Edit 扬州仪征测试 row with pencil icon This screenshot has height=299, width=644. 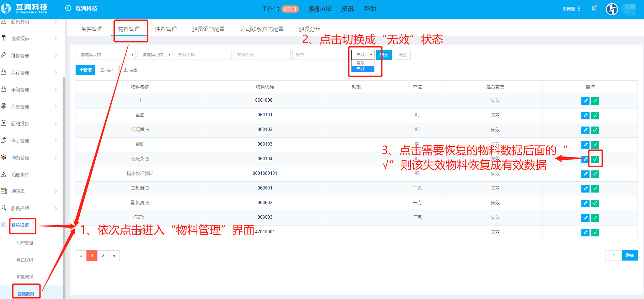pos(585,174)
